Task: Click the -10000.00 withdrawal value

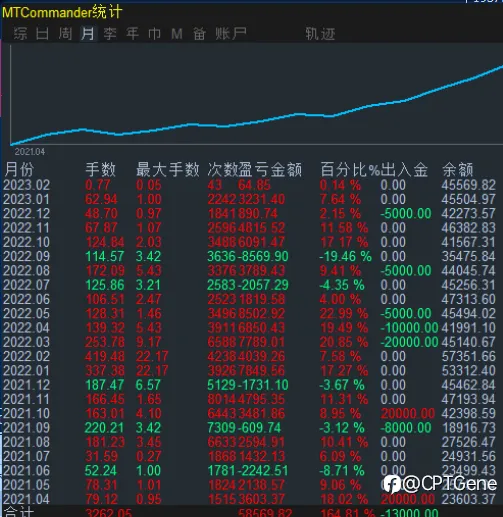Action: (409, 328)
